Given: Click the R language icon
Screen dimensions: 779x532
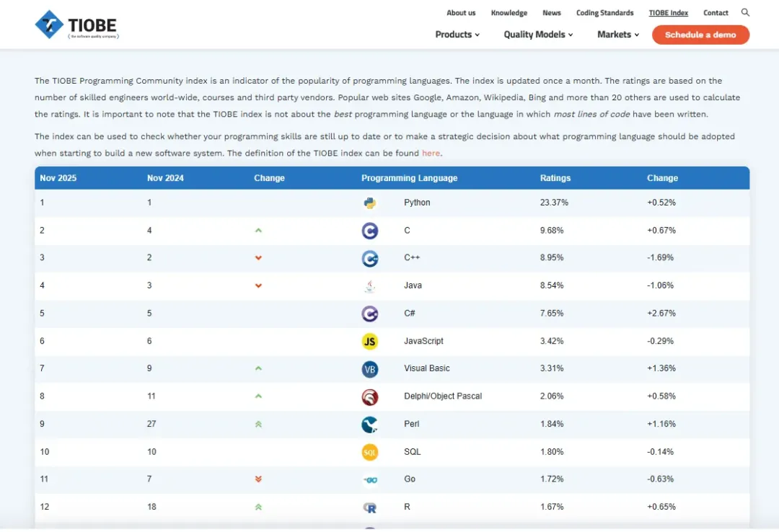Looking at the screenshot, I should pyautogui.click(x=369, y=507).
